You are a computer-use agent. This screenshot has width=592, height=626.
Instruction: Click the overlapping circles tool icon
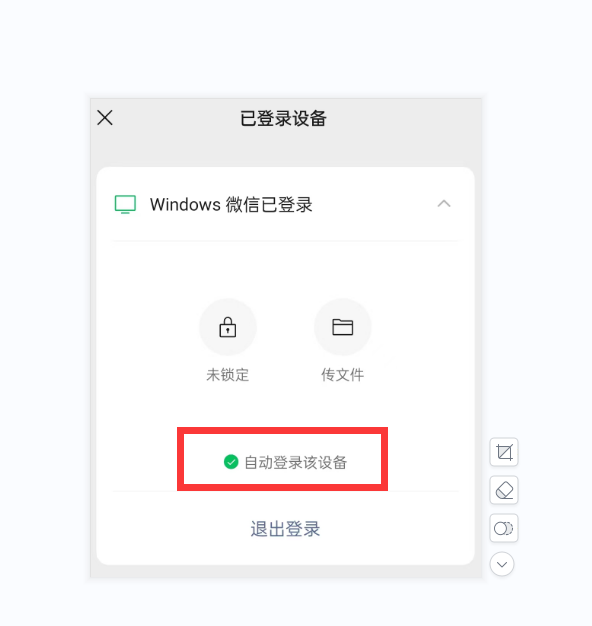pos(504,528)
